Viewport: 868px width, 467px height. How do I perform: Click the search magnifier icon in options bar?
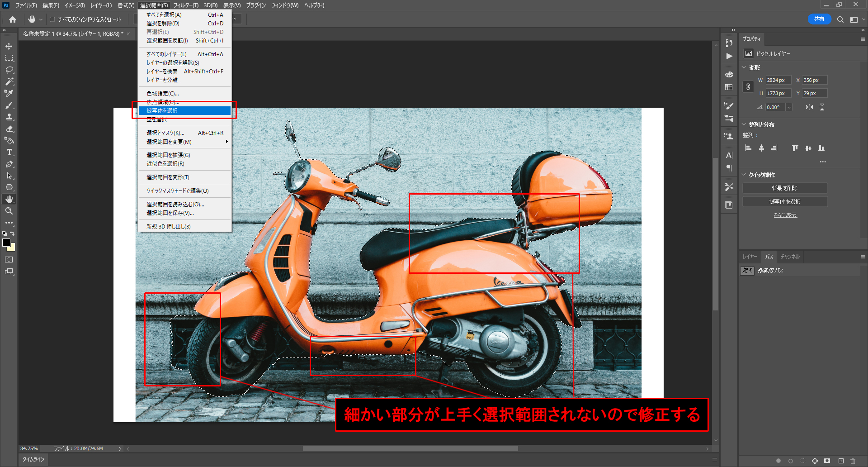click(840, 19)
